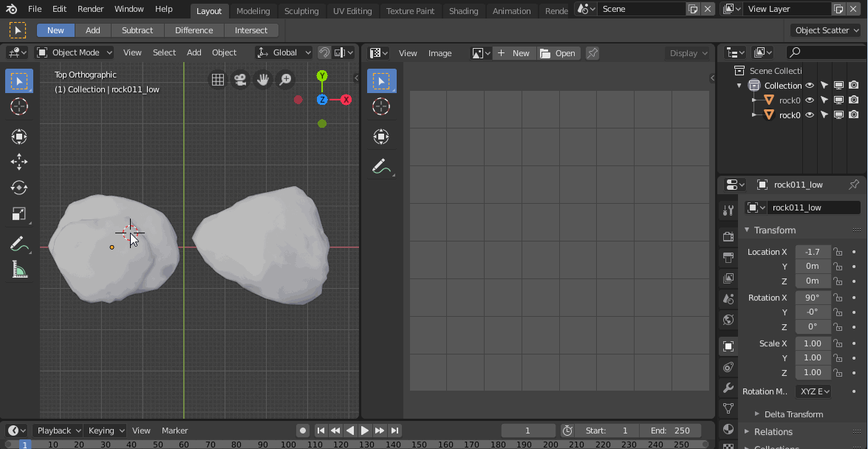The image size is (868, 449).
Task: Open the Transform Orientation dropdown showing Global
Action: (x=283, y=52)
